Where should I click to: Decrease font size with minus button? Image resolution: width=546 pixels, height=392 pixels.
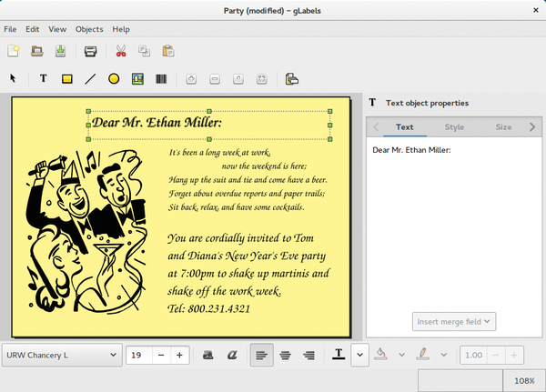tap(161, 355)
